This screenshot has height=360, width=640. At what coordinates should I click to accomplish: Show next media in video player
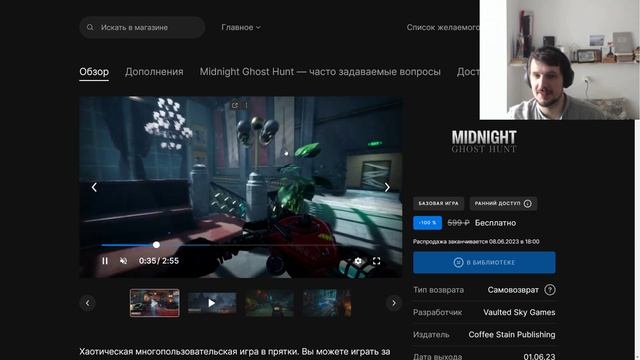387,187
